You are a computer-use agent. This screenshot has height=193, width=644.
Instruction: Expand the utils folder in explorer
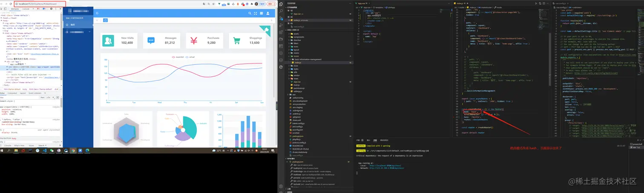click(319, 72)
